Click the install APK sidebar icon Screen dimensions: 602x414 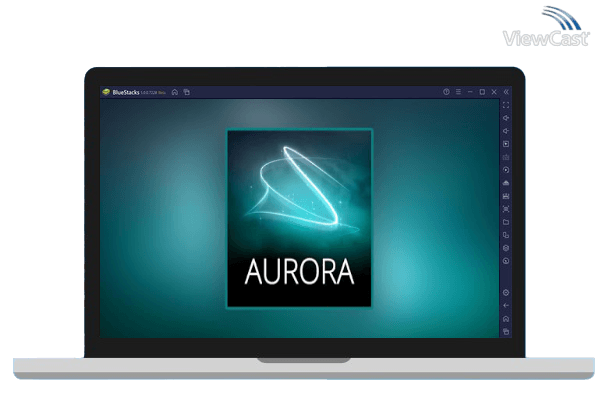click(x=506, y=183)
